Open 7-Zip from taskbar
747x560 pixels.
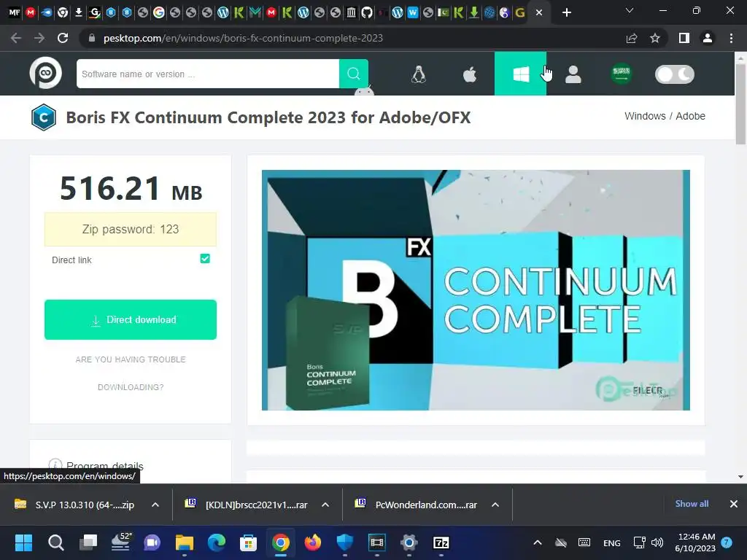[x=441, y=542]
